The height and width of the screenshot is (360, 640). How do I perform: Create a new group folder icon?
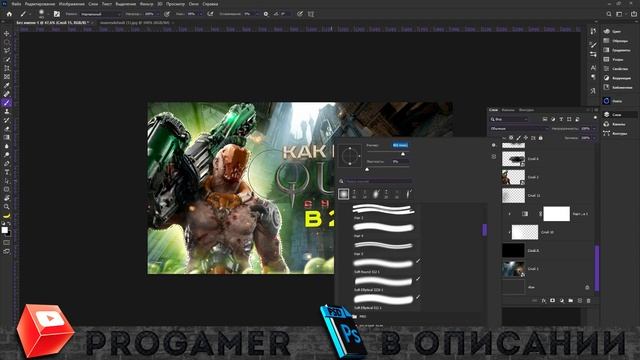coord(571,300)
